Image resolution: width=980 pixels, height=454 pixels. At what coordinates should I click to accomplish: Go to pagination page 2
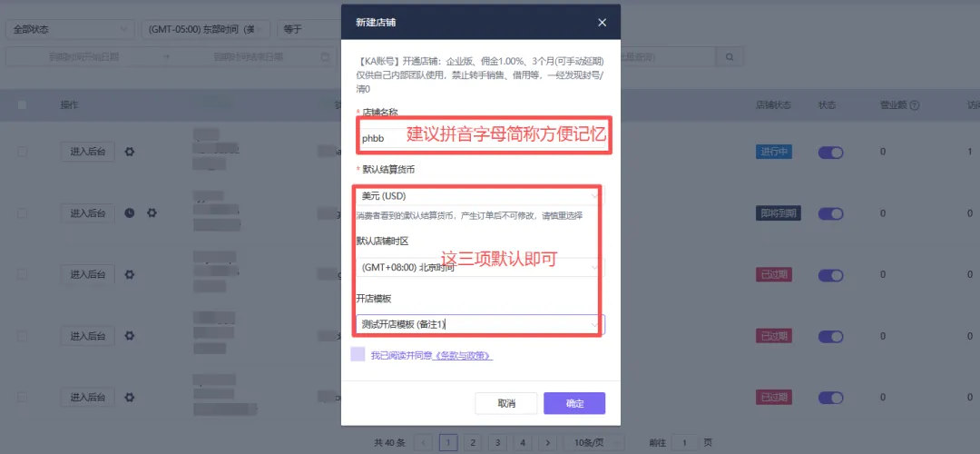473,442
